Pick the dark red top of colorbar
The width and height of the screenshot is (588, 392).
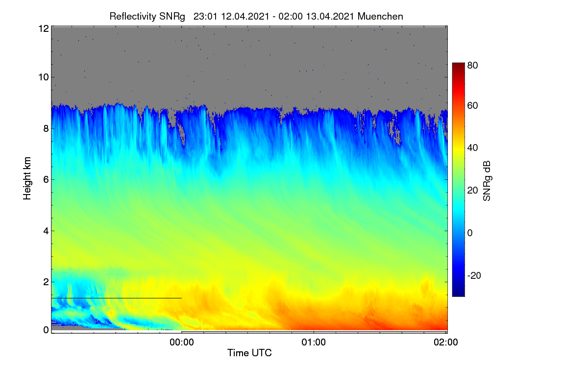458,66
